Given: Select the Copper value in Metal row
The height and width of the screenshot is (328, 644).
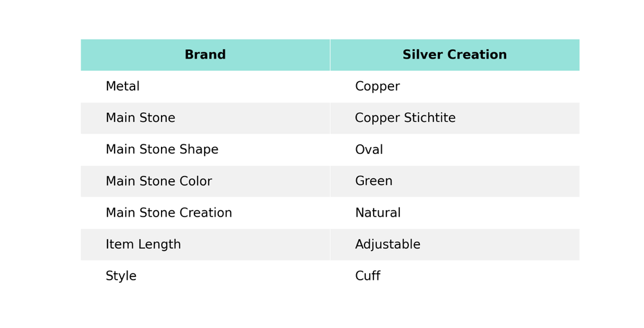Looking at the screenshot, I should 377,86.
